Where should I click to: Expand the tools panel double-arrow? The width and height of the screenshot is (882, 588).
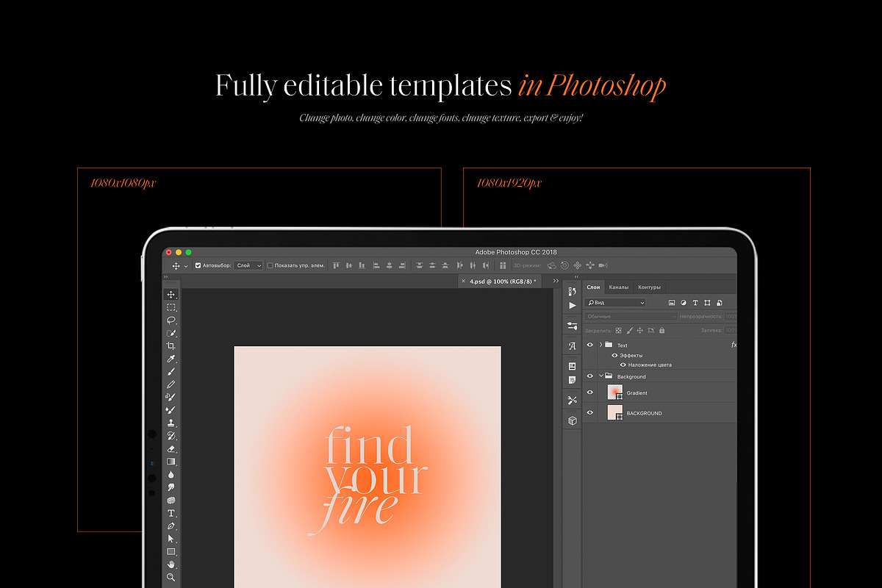pos(165,276)
